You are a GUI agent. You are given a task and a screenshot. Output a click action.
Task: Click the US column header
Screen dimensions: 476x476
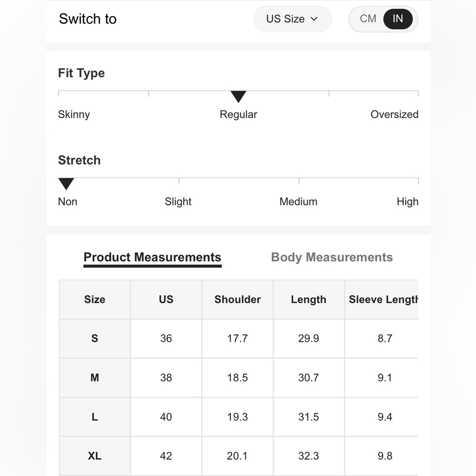[x=166, y=299]
